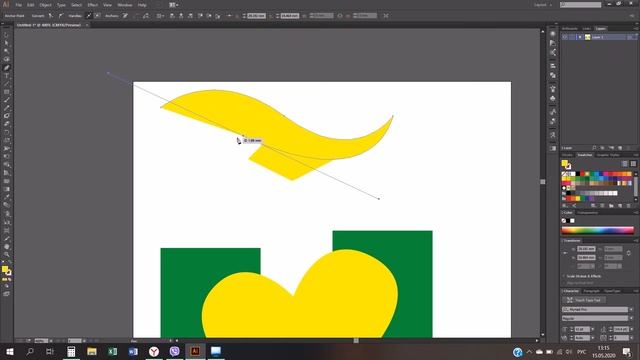This screenshot has width=640, height=360.
Task: Switch to the Artboards panel tab
Action: click(570, 28)
